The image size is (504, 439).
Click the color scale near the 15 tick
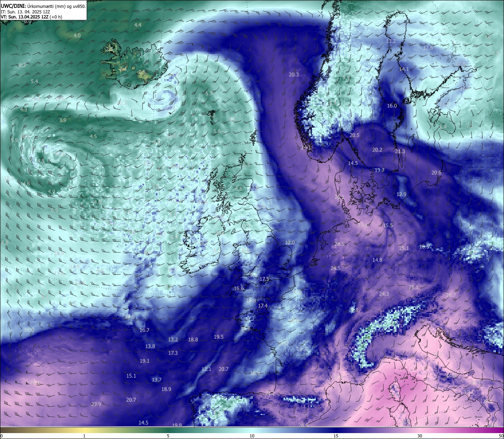336,430
